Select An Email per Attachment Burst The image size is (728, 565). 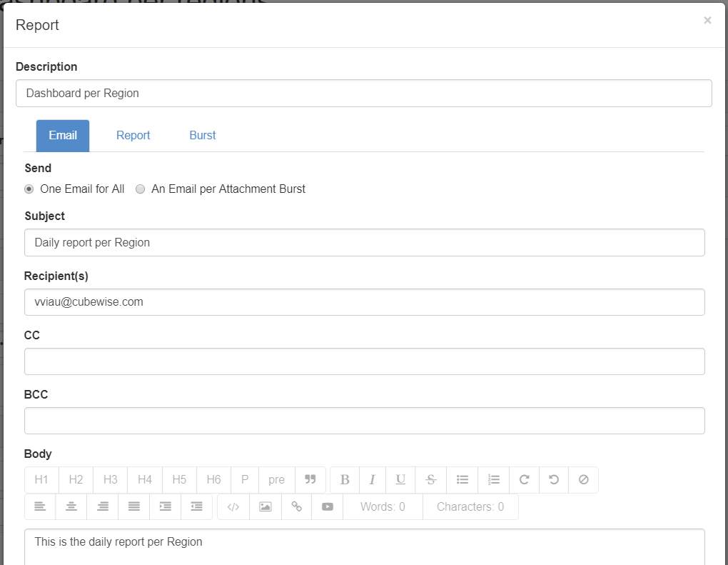click(x=140, y=189)
